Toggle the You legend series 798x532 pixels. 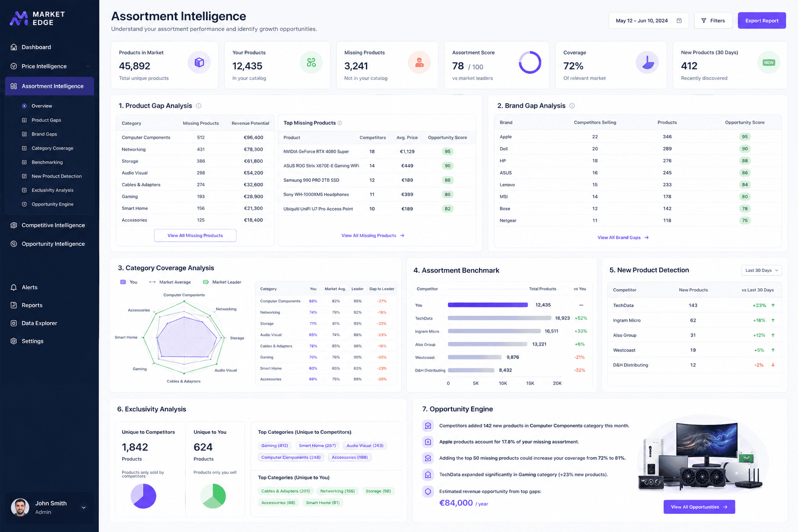129,282
